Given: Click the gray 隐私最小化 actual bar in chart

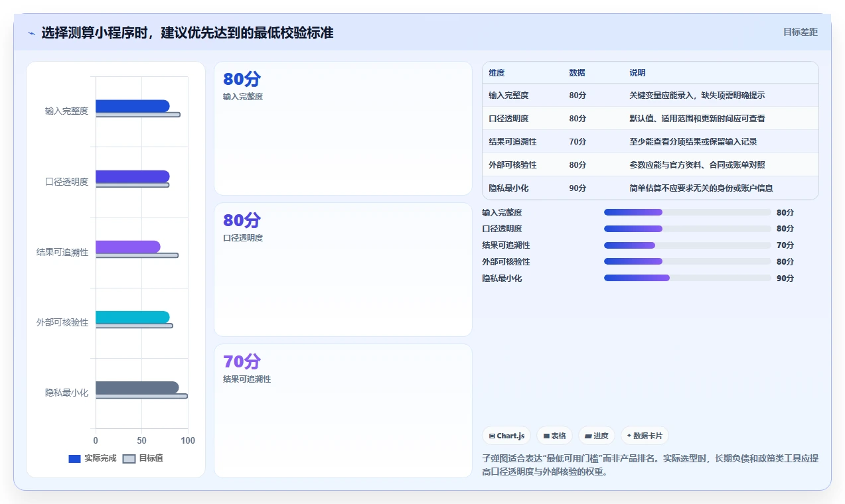Looking at the screenshot, I should pyautogui.click(x=137, y=387).
